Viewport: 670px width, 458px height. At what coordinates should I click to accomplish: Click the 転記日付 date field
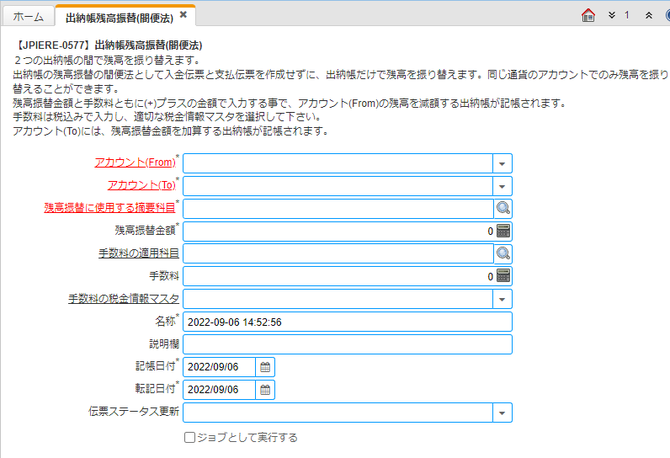[219, 390]
